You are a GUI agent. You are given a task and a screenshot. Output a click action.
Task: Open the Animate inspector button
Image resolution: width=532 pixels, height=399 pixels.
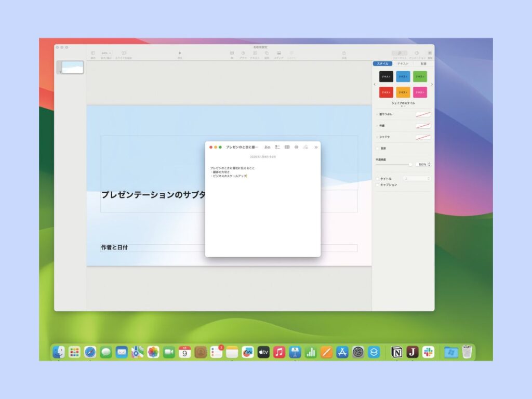(417, 54)
